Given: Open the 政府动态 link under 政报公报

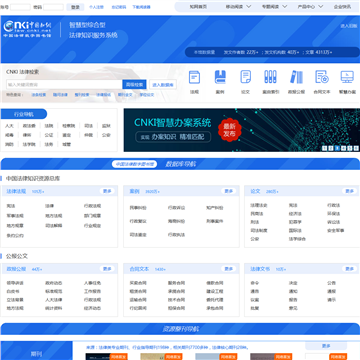Looking at the screenshot, I should tap(54, 283).
